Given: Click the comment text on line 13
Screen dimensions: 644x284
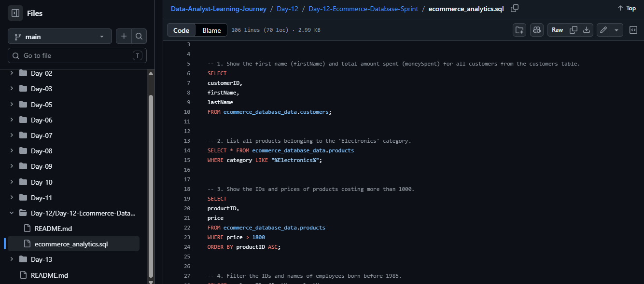Looking at the screenshot, I should 309,141.
